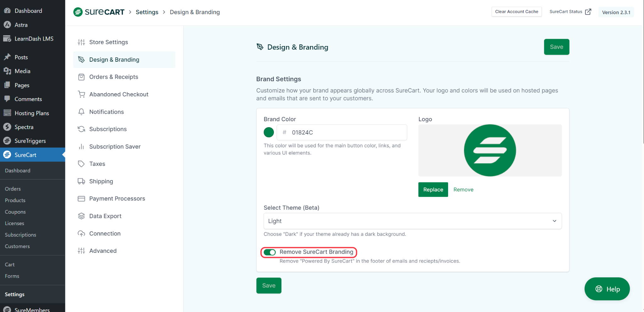The width and height of the screenshot is (644, 312).
Task: Click the Orders & Receipts bag icon
Action: click(x=81, y=77)
